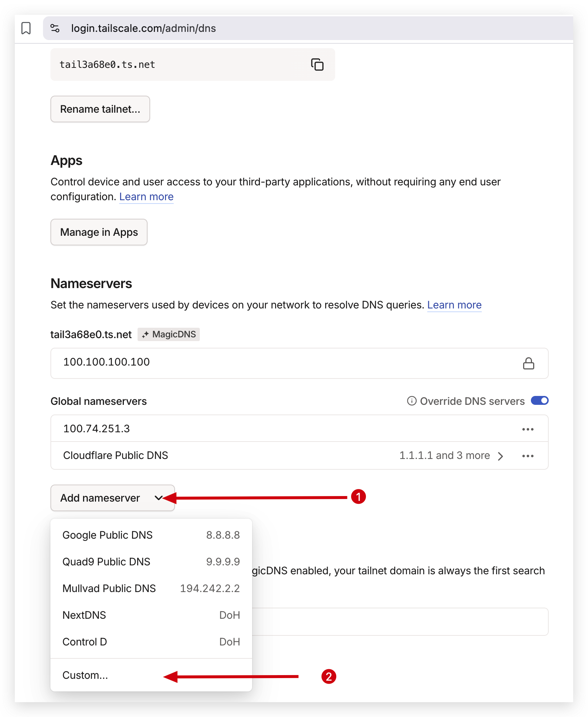
Task: Open options menu for 100.74.251.3 nameserver
Action: pyautogui.click(x=528, y=429)
